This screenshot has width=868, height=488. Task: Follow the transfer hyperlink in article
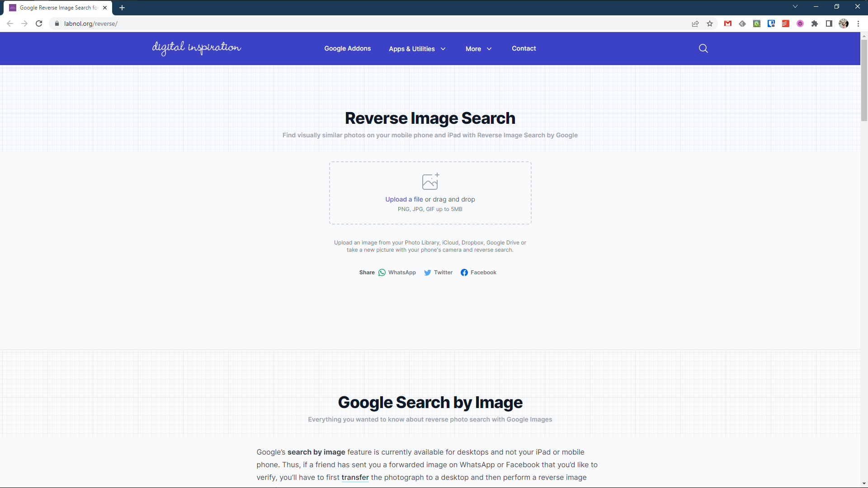click(x=355, y=478)
